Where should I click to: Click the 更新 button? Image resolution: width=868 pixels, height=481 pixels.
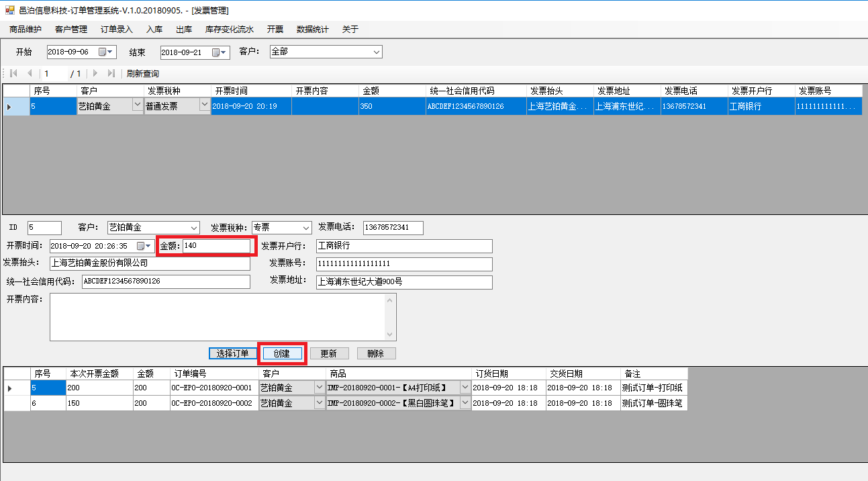329,353
